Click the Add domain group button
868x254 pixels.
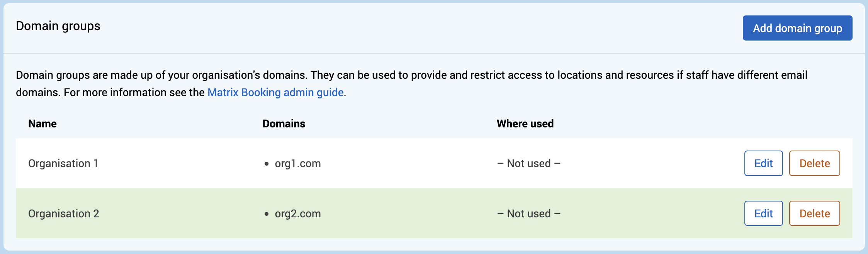coord(797,28)
